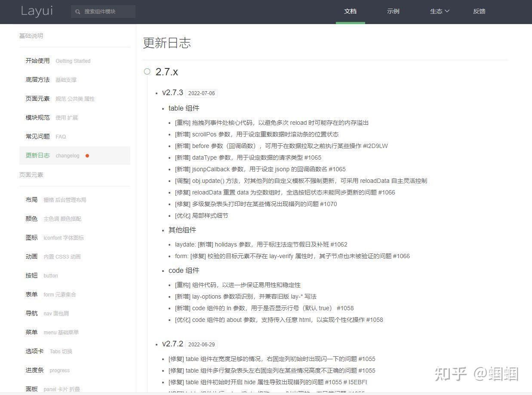This screenshot has width=532, height=395.
Task: Click the v2.7.3 date badge 2022-07-06
Action: 202,93
